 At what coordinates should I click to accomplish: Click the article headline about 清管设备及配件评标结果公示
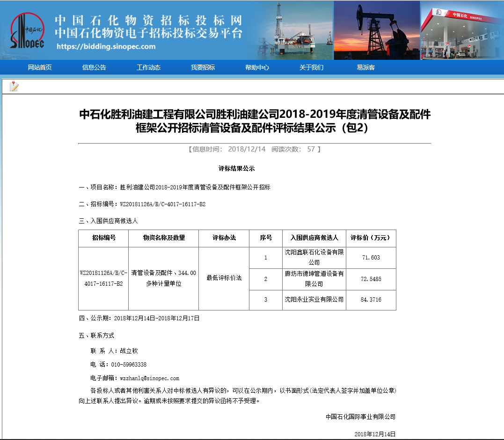click(255, 121)
